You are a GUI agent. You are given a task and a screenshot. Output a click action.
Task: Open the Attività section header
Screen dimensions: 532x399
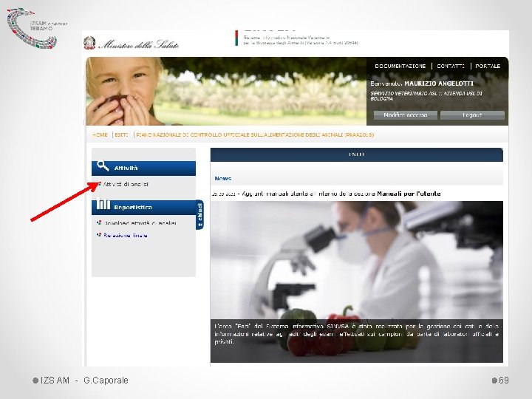tap(143, 168)
